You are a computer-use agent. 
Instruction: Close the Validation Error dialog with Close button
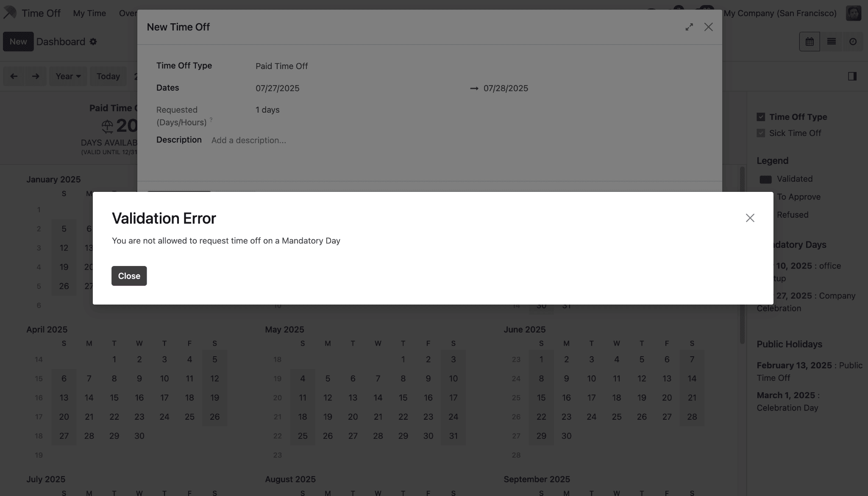129,276
